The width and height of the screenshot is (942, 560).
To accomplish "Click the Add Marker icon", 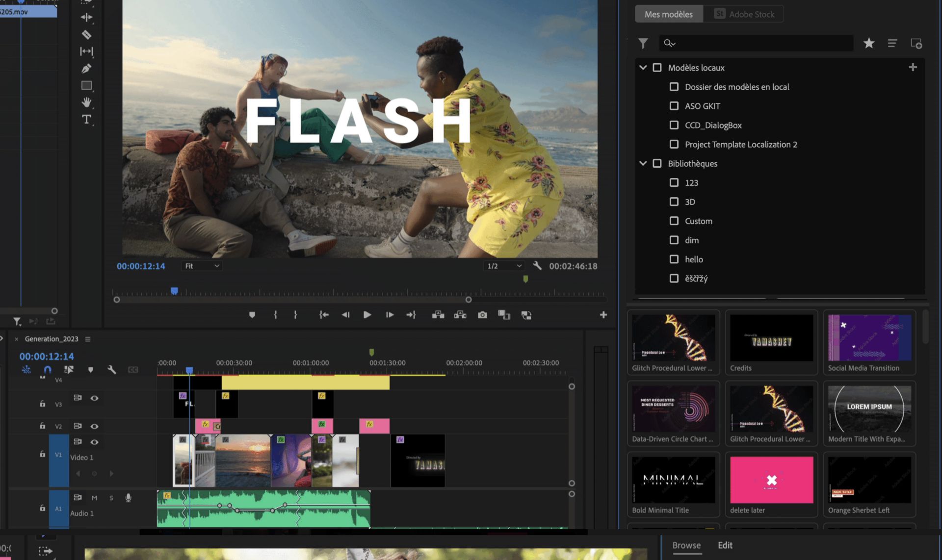I will pos(252,315).
